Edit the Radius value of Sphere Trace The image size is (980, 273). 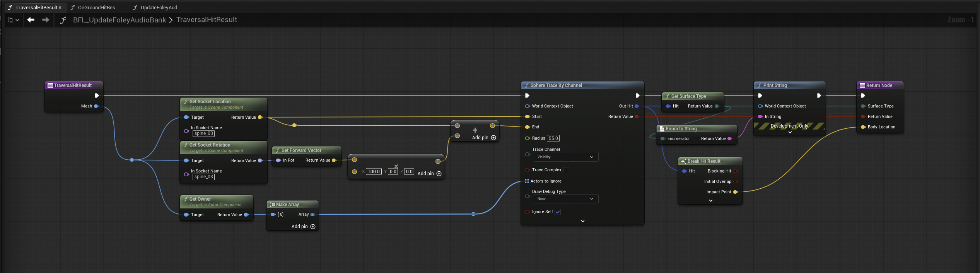tap(553, 138)
